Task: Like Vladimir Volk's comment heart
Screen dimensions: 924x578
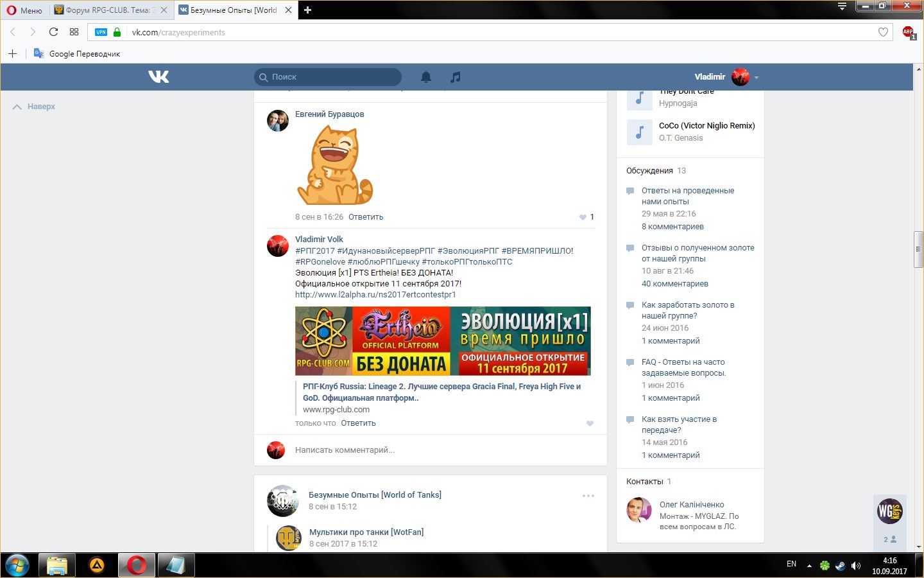Action: [x=590, y=423]
